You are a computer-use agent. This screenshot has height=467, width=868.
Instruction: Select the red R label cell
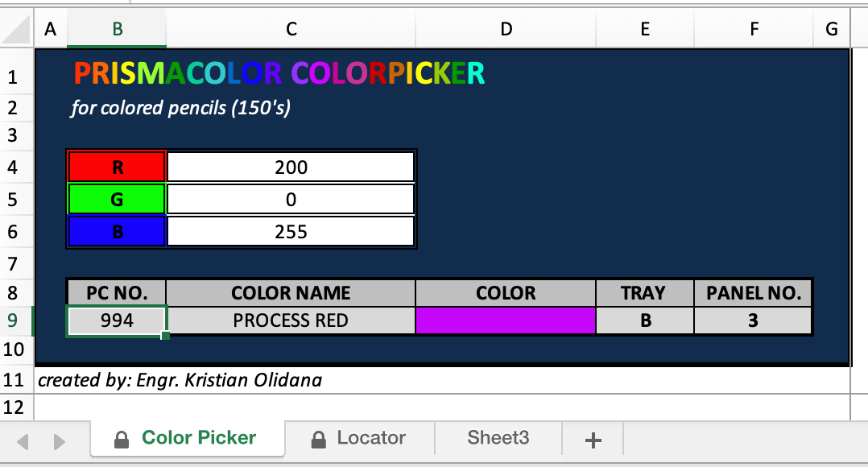pos(117,167)
